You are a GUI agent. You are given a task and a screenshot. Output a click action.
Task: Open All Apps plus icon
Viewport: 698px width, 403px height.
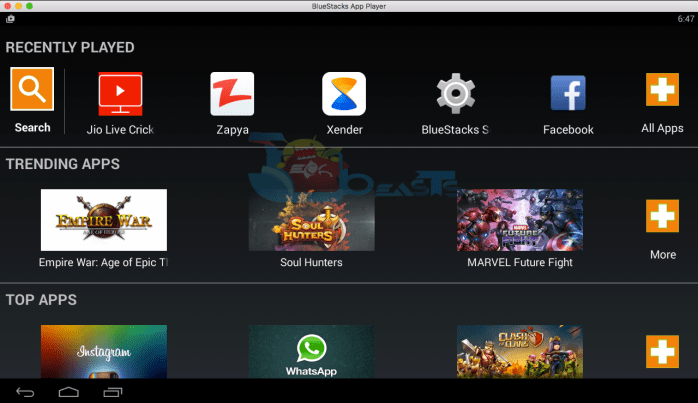[x=662, y=90]
